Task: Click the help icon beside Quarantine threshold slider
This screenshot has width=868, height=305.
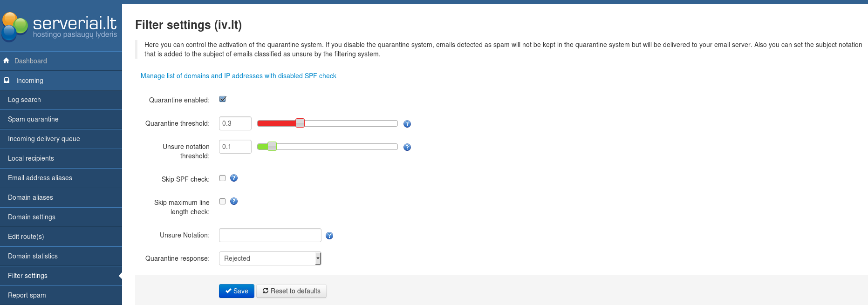Action: [407, 124]
